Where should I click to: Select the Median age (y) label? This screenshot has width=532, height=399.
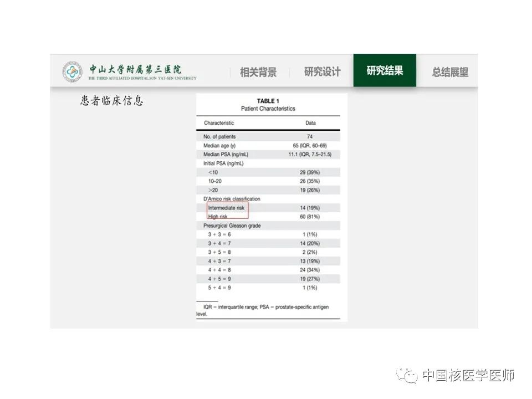219,146
